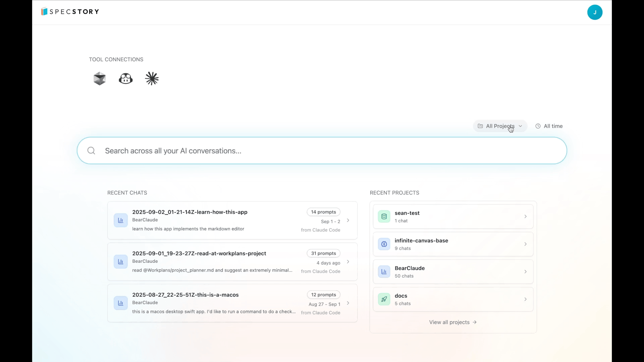Select the GitHub Copilot tool connection
644x362 pixels.
point(126,78)
